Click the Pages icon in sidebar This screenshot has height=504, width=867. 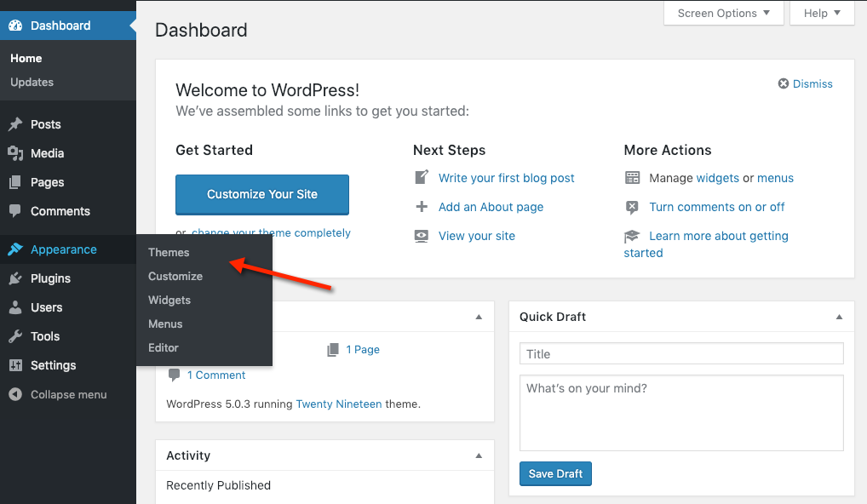click(15, 182)
